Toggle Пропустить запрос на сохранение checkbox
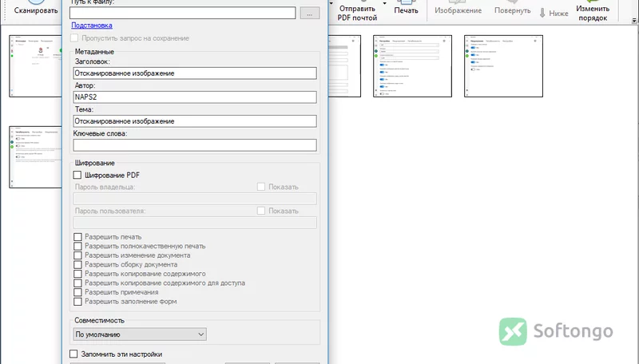The height and width of the screenshot is (364, 639). point(74,38)
